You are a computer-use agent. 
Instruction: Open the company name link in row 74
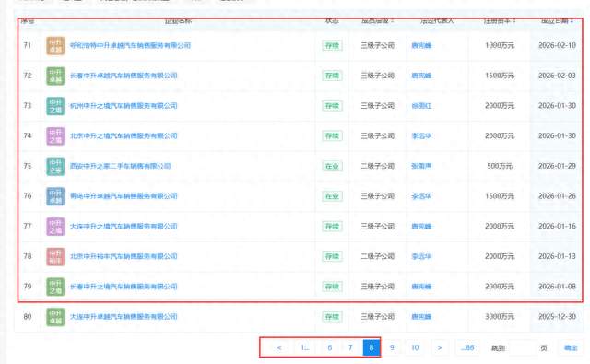[x=124, y=135]
